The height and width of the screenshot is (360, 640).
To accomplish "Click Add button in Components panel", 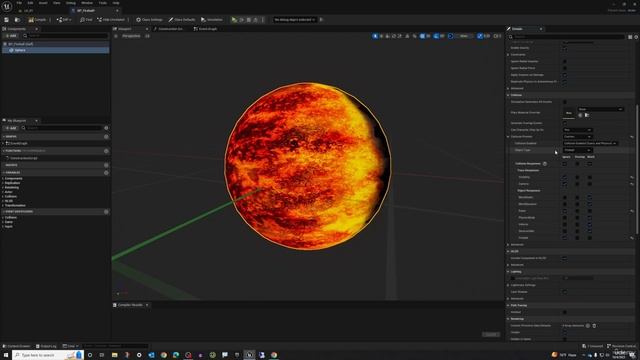I will (x=11, y=36).
